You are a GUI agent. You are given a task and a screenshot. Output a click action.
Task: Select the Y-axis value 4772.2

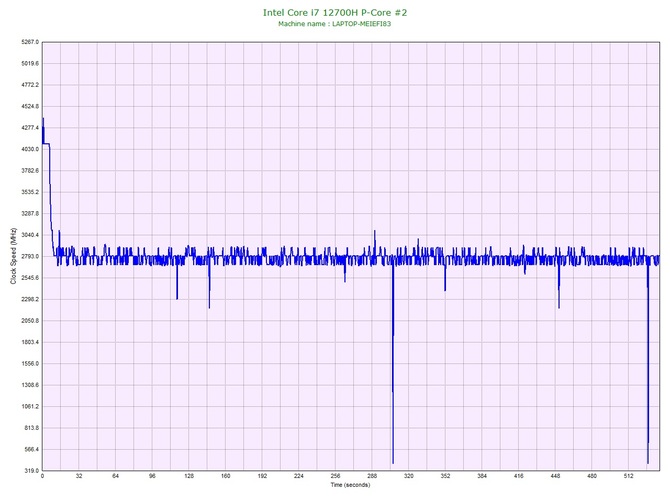point(30,85)
